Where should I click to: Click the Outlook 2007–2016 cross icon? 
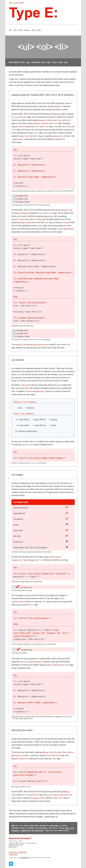pyautogui.click(x=67, y=547)
